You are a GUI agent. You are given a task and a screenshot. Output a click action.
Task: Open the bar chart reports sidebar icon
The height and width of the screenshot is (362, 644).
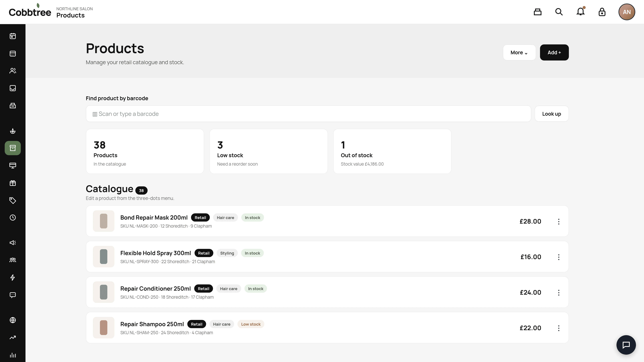click(13, 355)
